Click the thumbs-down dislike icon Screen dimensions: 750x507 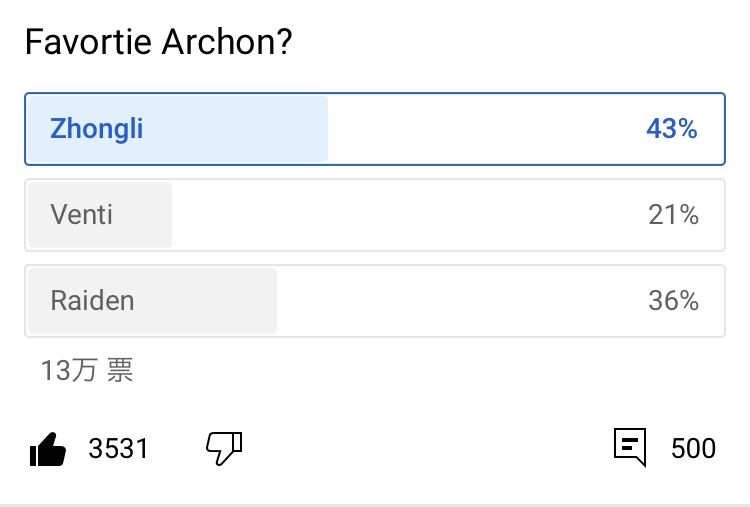tap(224, 448)
